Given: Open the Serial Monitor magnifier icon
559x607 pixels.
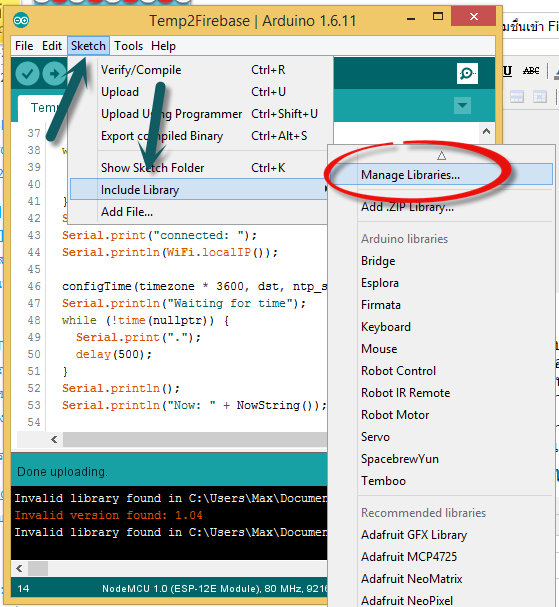Looking at the screenshot, I should pyautogui.click(x=467, y=73).
